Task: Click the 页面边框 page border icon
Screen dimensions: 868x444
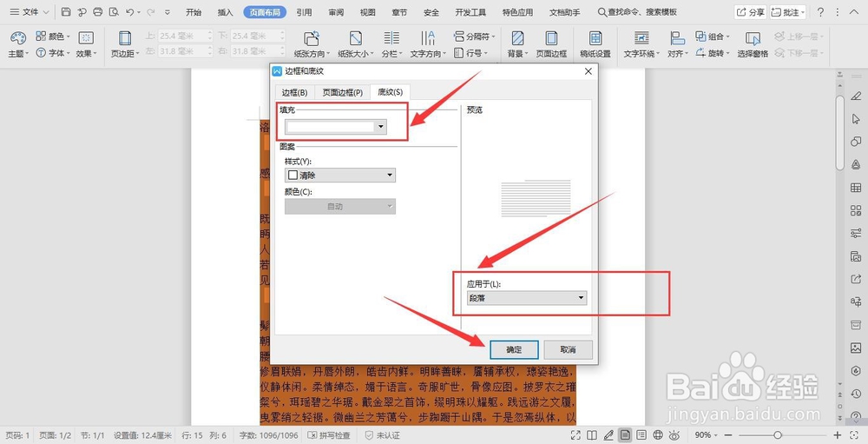Action: tap(551, 37)
